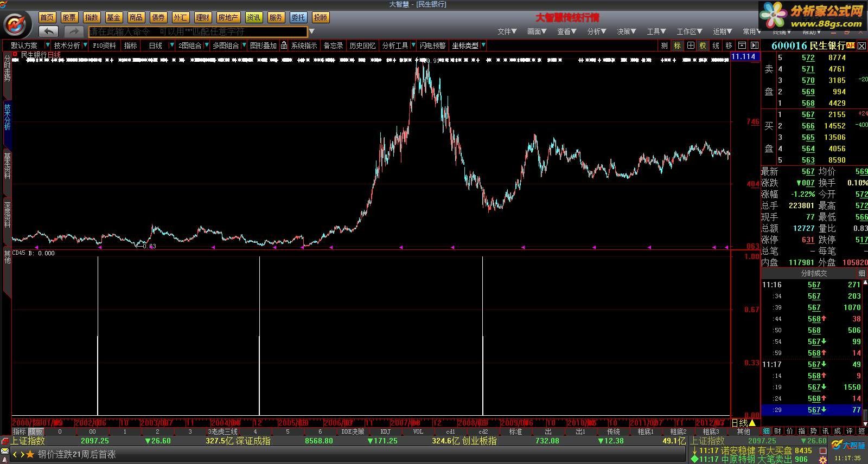This screenshot has width=868, height=464.
Task: Click the window layout icon in chart toolbar
Action: (x=742, y=46)
